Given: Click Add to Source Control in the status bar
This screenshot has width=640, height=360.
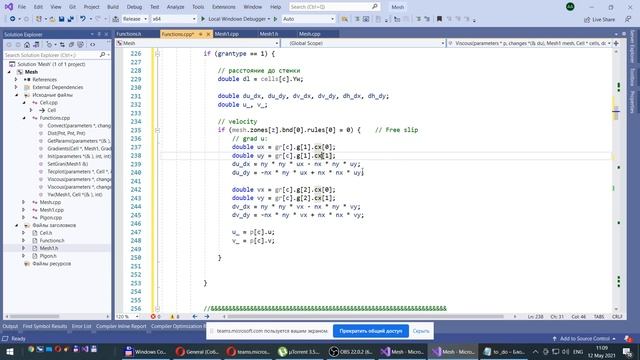Looking at the screenshot, I should (x=584, y=339).
